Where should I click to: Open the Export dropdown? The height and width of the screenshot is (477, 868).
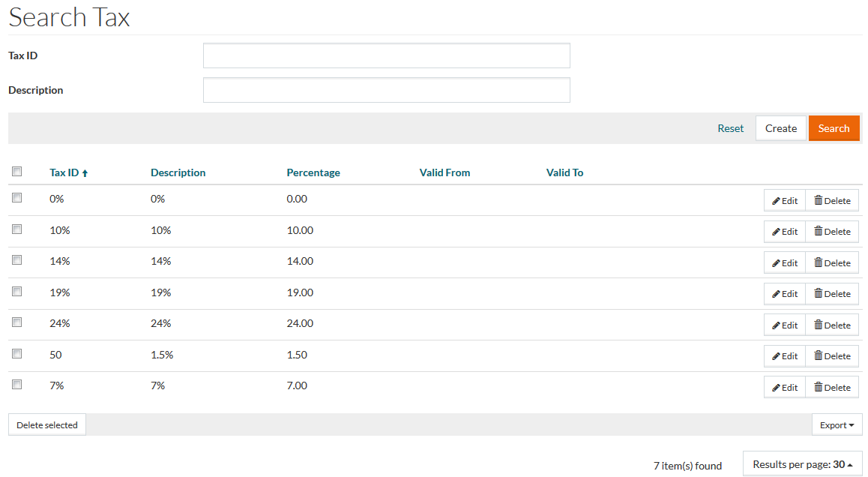point(837,425)
